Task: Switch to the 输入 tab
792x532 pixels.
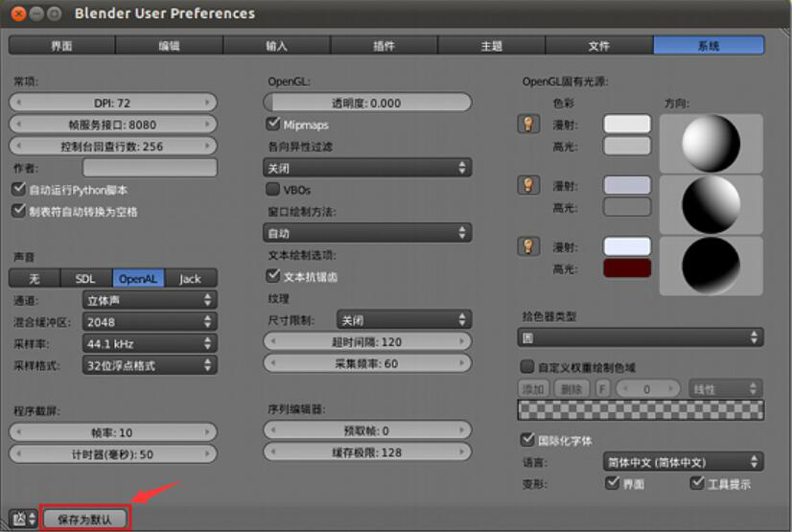Action: 277,45
